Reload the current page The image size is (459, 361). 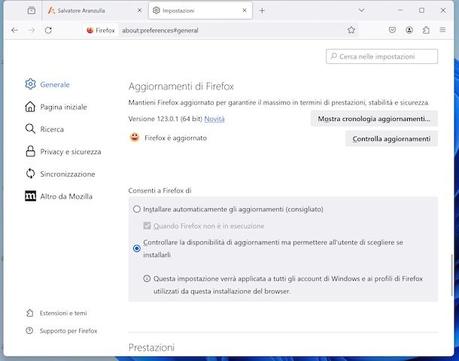point(48,30)
